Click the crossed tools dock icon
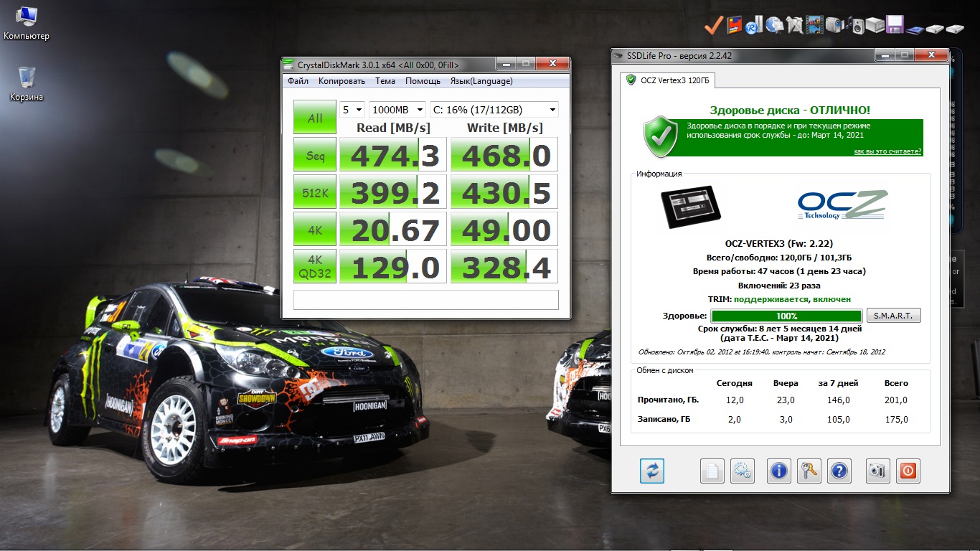 [794, 26]
